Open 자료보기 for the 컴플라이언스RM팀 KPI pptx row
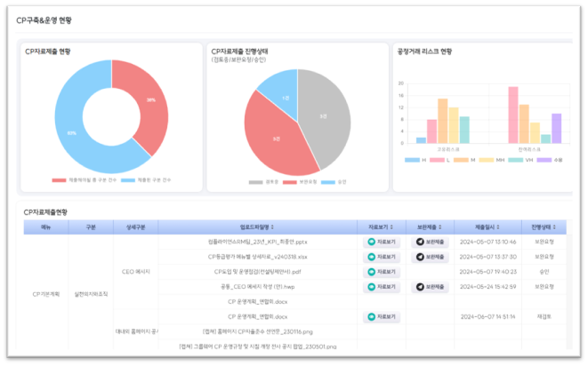The image size is (588, 366). coord(382,242)
